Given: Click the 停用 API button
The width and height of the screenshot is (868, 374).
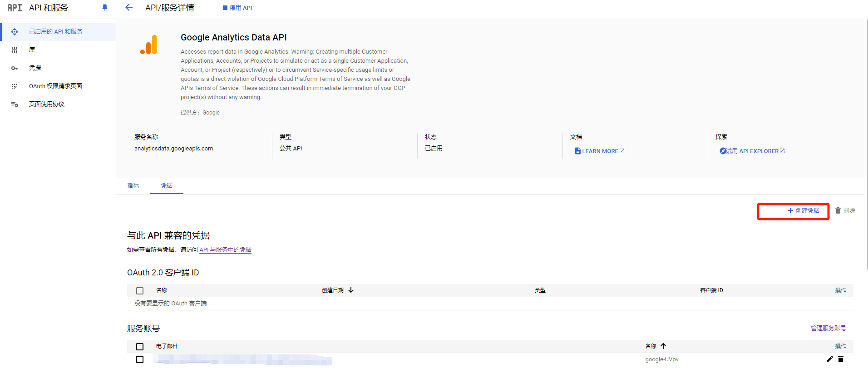Looking at the screenshot, I should point(237,8).
